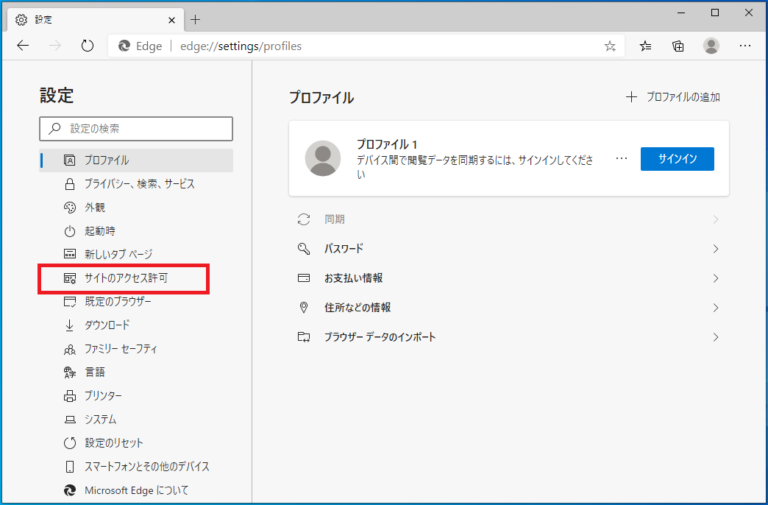Open the プロファイル 1 more options ellipsis
Screen dimensions: 768x505
(x=621, y=159)
